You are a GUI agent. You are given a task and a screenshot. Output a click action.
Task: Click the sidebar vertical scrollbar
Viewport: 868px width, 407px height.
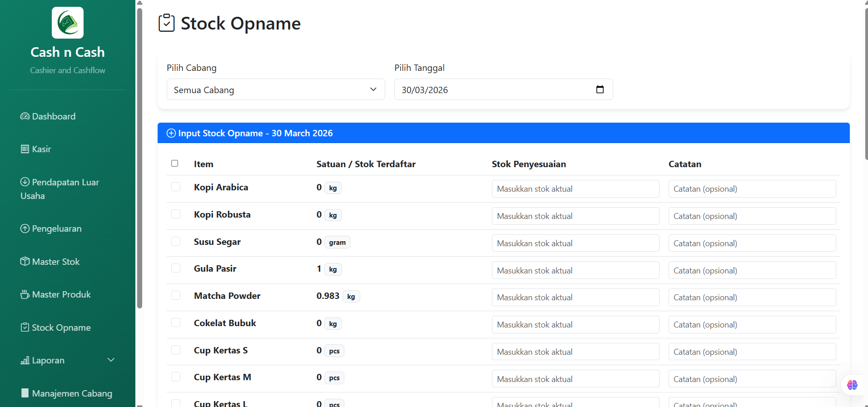click(139, 159)
